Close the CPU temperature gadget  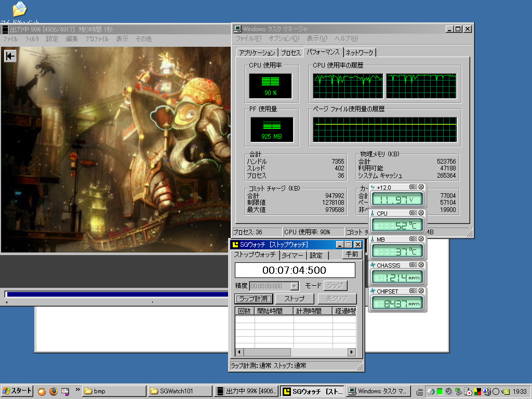421,212
